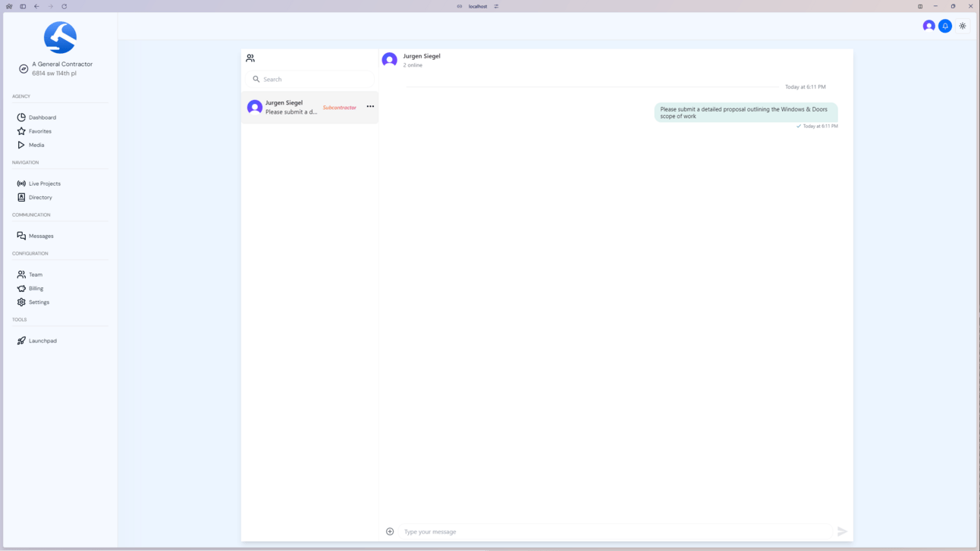Click the Subcontractor tag

click(x=339, y=108)
